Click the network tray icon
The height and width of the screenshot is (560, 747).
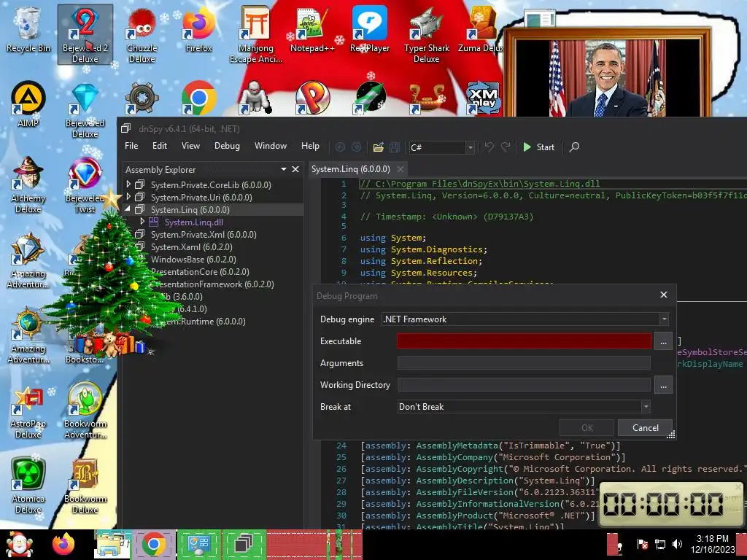[x=659, y=544]
